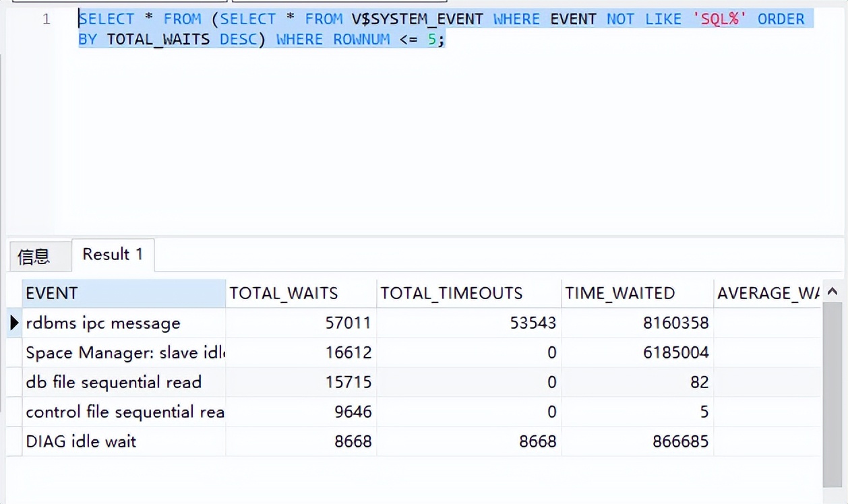Click the TIME_WAITED value 866685
This screenshot has height=504, width=848.
coord(680,441)
